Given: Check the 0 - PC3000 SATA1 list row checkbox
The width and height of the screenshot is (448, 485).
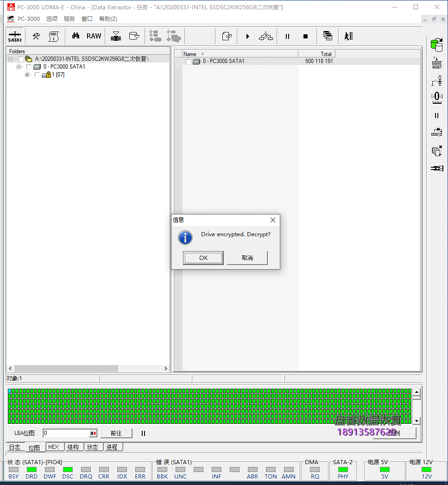Looking at the screenshot, I should point(188,62).
